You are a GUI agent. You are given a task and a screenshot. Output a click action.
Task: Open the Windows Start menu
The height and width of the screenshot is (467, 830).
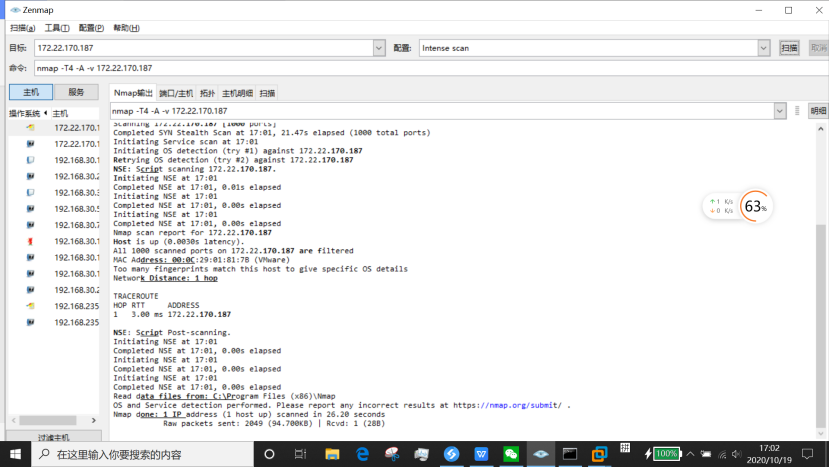(x=15, y=454)
